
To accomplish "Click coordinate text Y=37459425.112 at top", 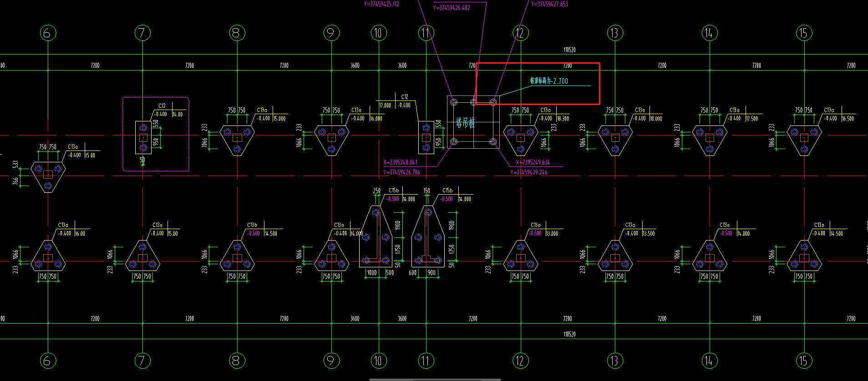I will click(x=381, y=4).
